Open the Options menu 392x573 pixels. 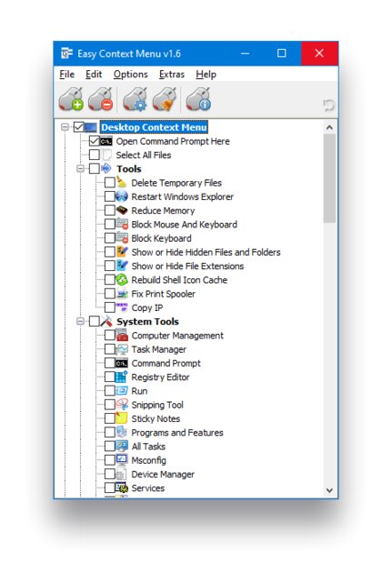pyautogui.click(x=130, y=75)
